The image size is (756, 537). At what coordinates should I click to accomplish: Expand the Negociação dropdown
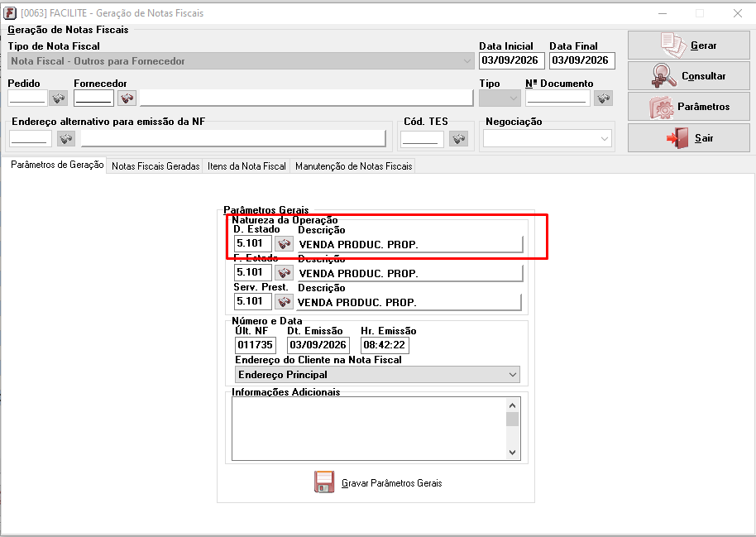605,139
